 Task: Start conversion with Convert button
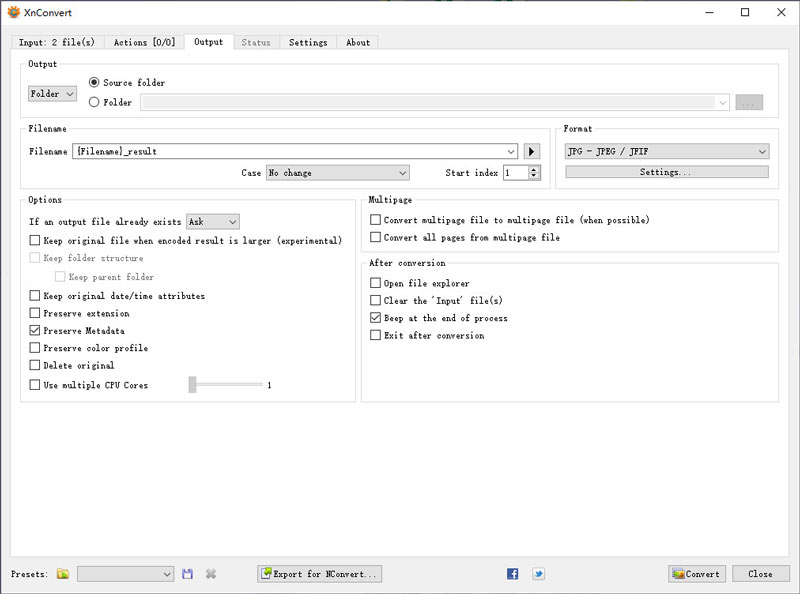(x=697, y=574)
